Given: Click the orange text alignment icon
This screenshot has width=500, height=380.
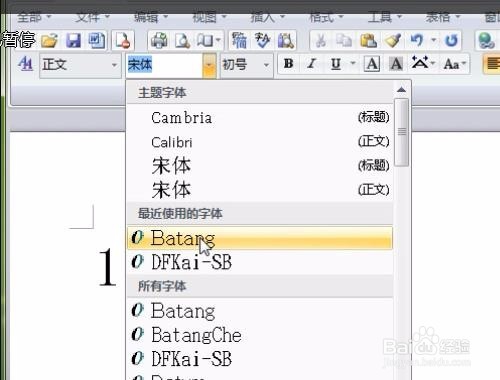Looking at the screenshot, I should (493, 64).
